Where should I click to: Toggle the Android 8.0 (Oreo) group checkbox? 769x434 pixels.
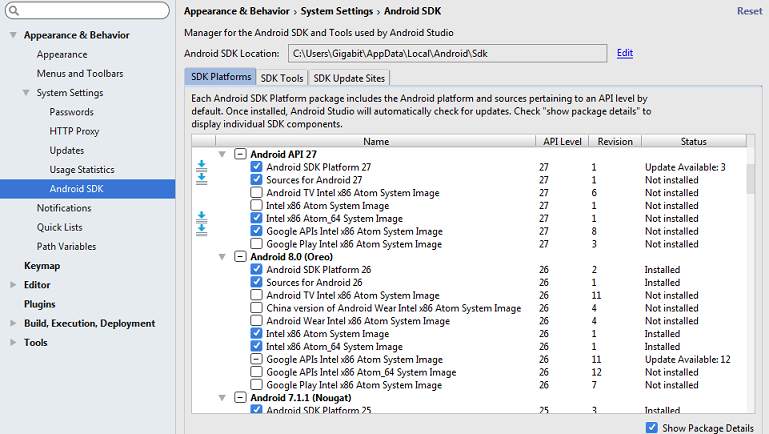coord(240,256)
